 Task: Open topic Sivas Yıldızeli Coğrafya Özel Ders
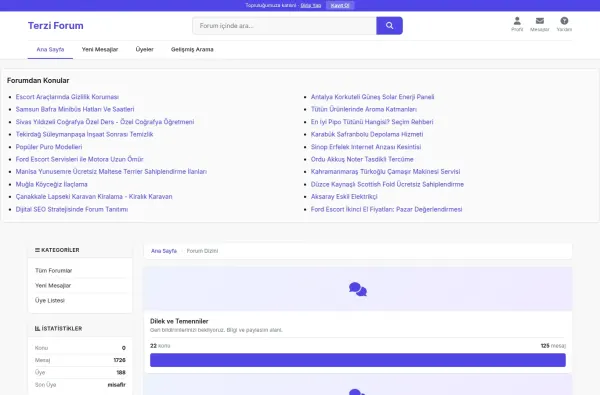click(105, 122)
